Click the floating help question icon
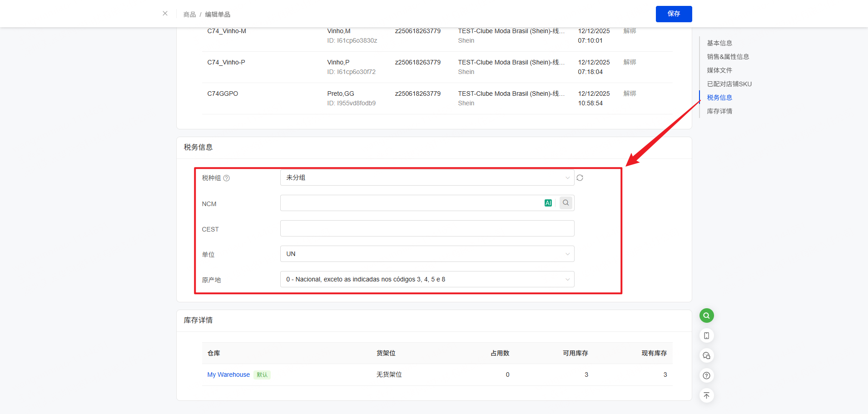 coord(706,375)
